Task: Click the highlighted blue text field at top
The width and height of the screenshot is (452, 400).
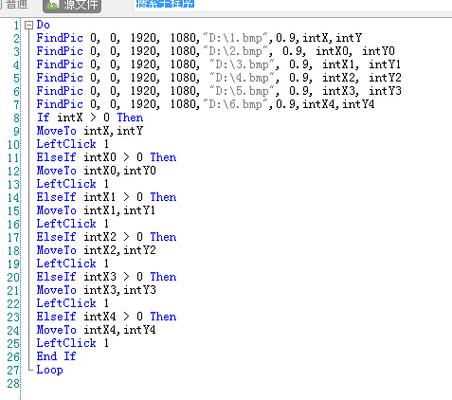Action: click(165, 4)
